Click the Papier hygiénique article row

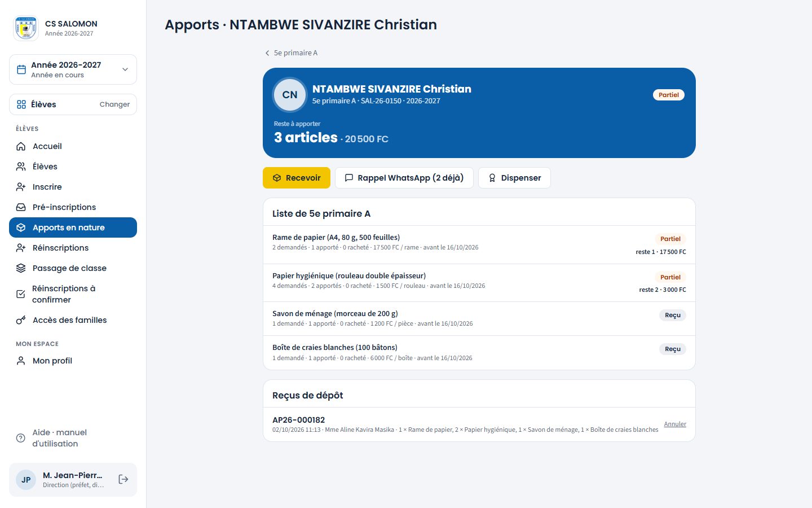pyautogui.click(x=479, y=283)
